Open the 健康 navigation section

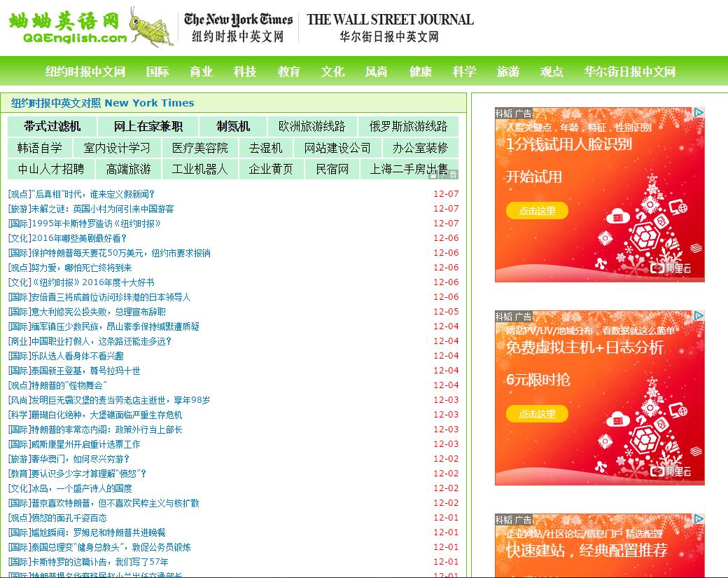click(421, 71)
